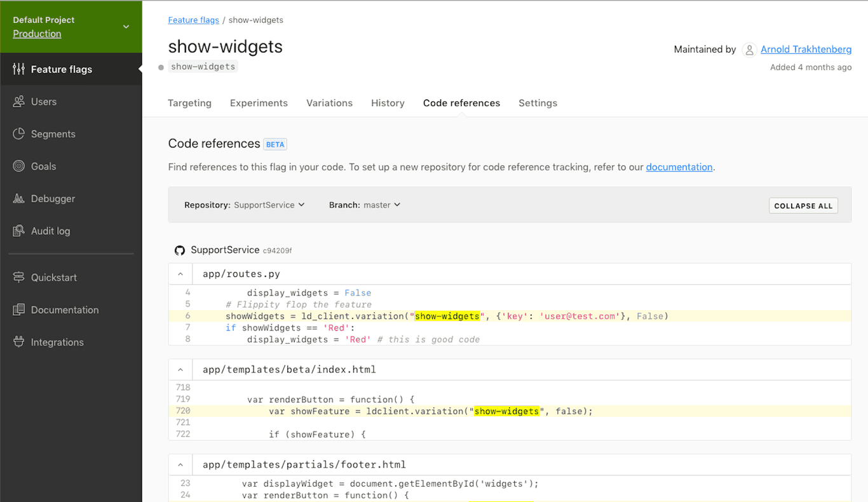Switch to the Targeting tab

click(189, 102)
